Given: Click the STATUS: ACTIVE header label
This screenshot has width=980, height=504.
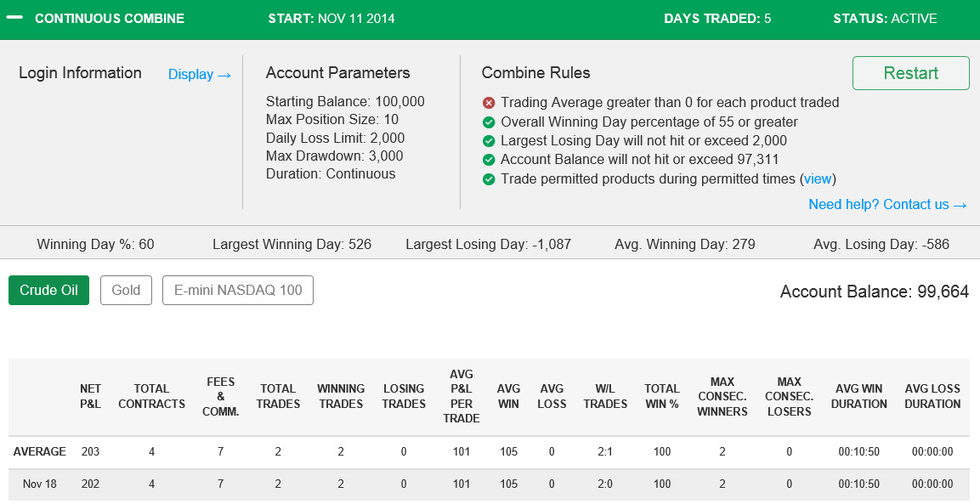Looking at the screenshot, I should coord(885,18).
